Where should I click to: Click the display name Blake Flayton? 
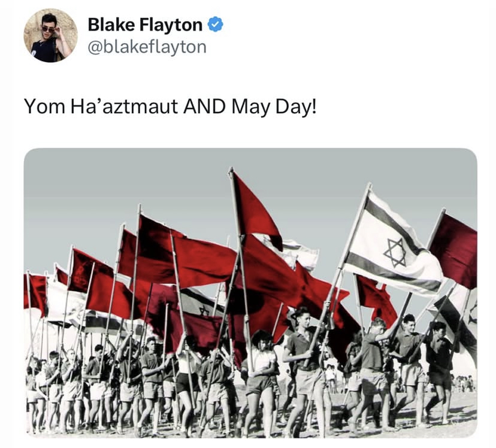[145, 25]
